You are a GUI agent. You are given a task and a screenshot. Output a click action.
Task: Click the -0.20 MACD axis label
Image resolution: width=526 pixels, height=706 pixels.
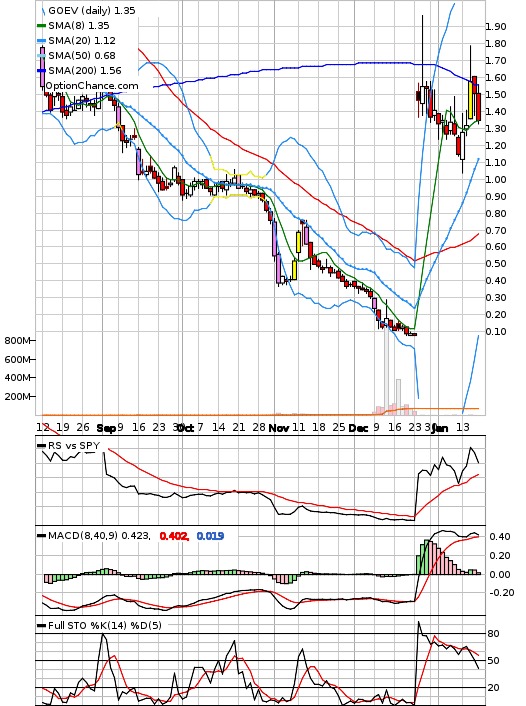click(x=502, y=593)
